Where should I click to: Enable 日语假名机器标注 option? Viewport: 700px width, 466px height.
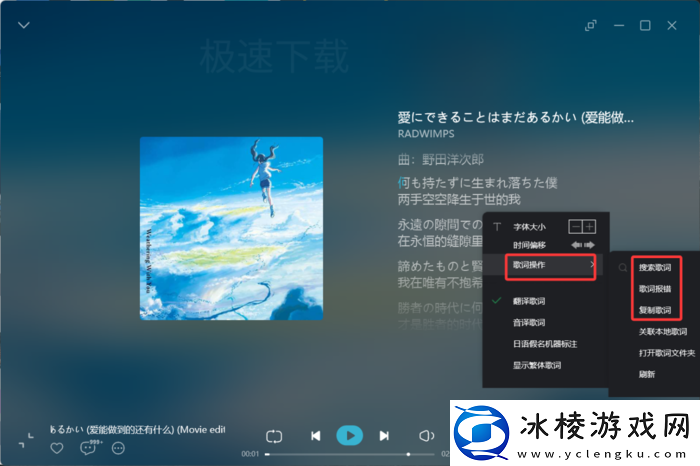coord(544,344)
